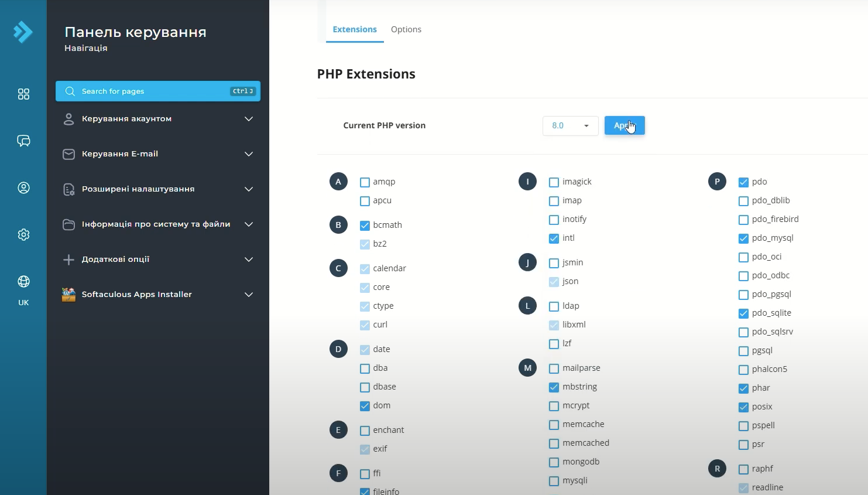The image size is (868, 495).
Task: Click the Apply button
Action: point(625,125)
